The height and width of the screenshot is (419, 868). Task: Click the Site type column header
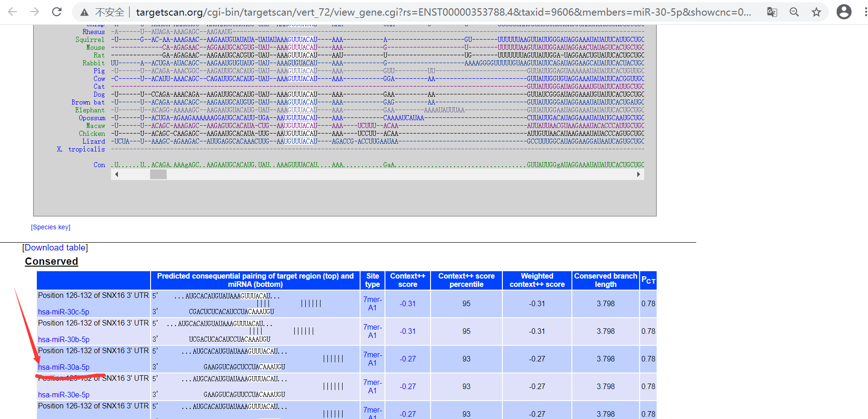point(373,280)
